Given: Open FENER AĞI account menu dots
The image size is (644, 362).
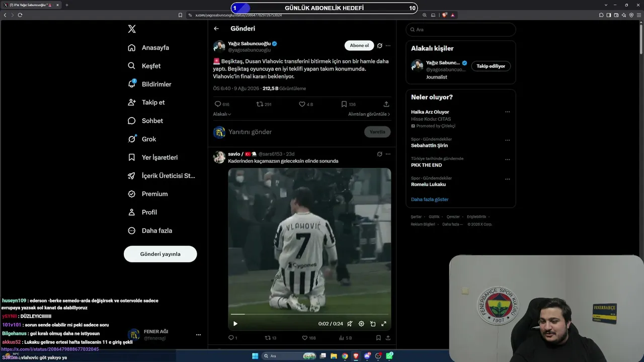Looking at the screenshot, I should coord(198,335).
